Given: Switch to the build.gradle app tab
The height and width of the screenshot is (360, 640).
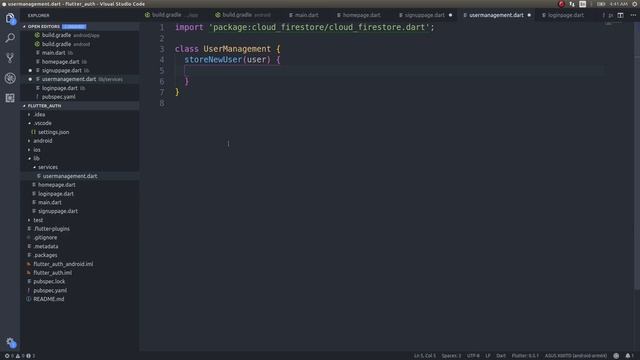Looking at the screenshot, I should (x=171, y=15).
